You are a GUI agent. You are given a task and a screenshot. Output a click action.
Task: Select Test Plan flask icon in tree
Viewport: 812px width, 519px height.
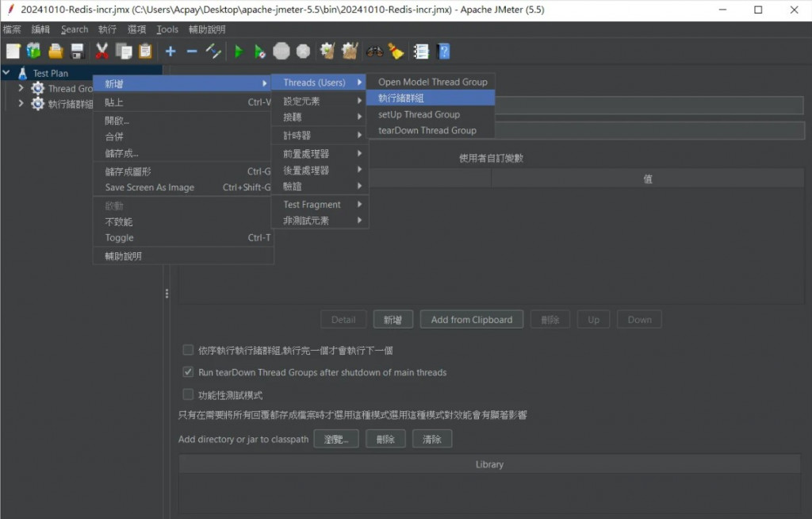(x=22, y=73)
